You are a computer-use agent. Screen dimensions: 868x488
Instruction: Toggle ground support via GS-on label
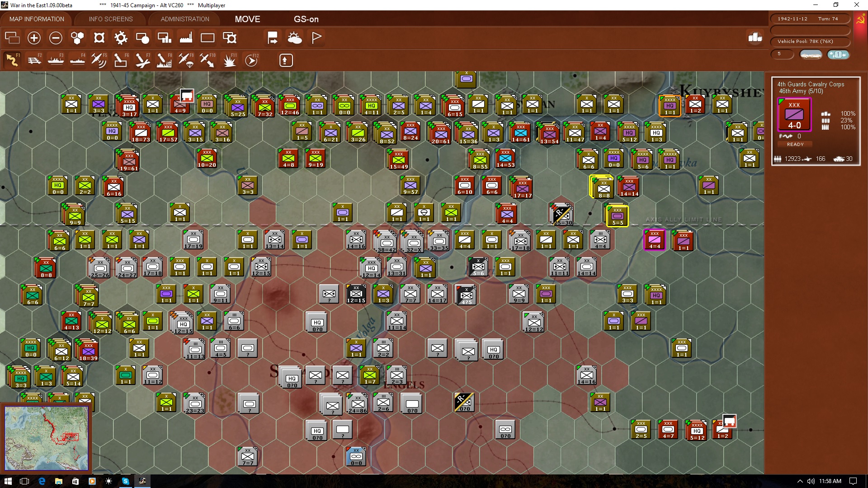306,19
